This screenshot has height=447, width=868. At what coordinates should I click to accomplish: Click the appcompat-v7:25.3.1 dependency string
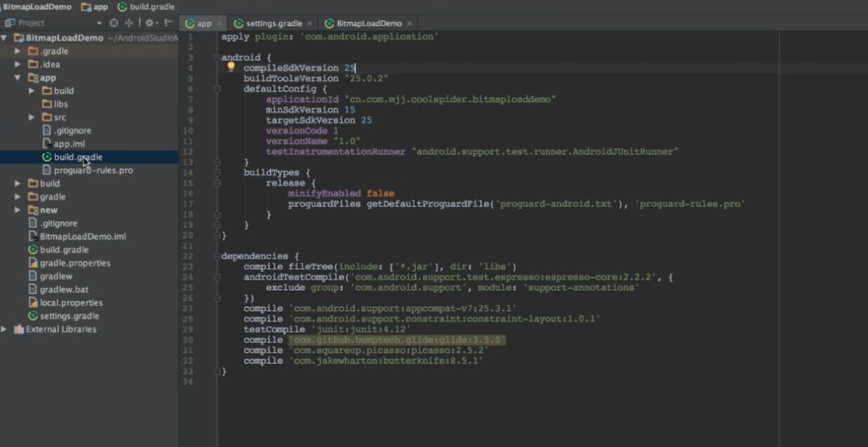pyautogui.click(x=403, y=309)
